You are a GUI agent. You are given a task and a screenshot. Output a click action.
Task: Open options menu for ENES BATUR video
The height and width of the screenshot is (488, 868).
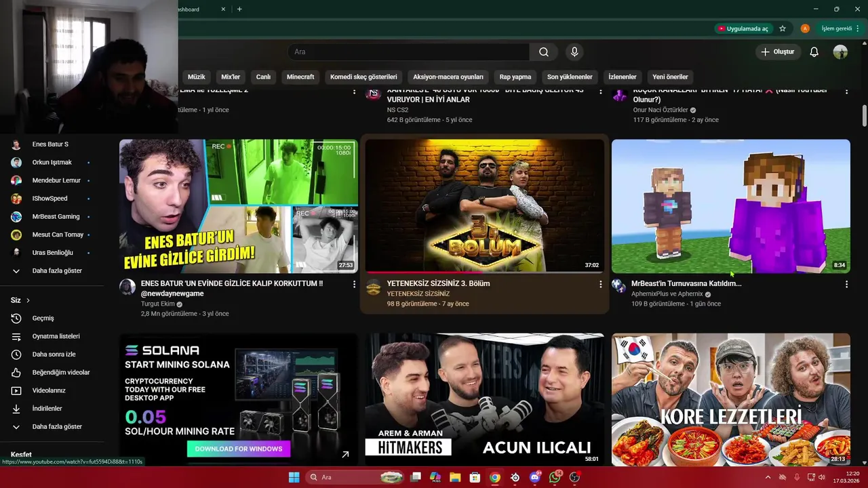[x=354, y=285]
